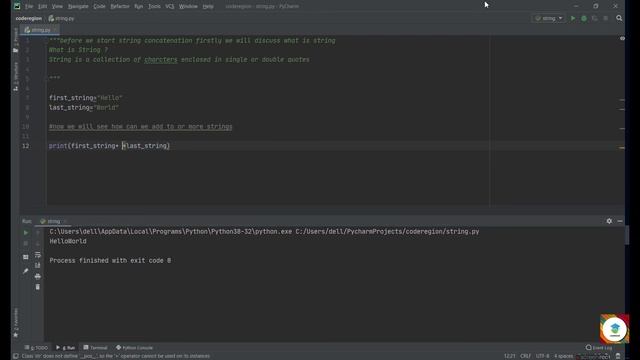Image resolution: width=640 pixels, height=360 pixels.
Task: Open the Window menu
Action: [188, 6]
